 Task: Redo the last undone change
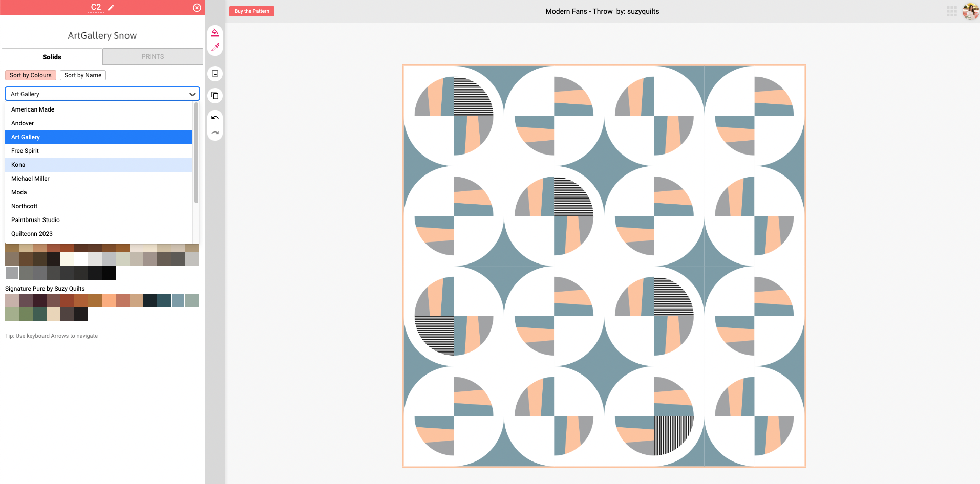(215, 133)
